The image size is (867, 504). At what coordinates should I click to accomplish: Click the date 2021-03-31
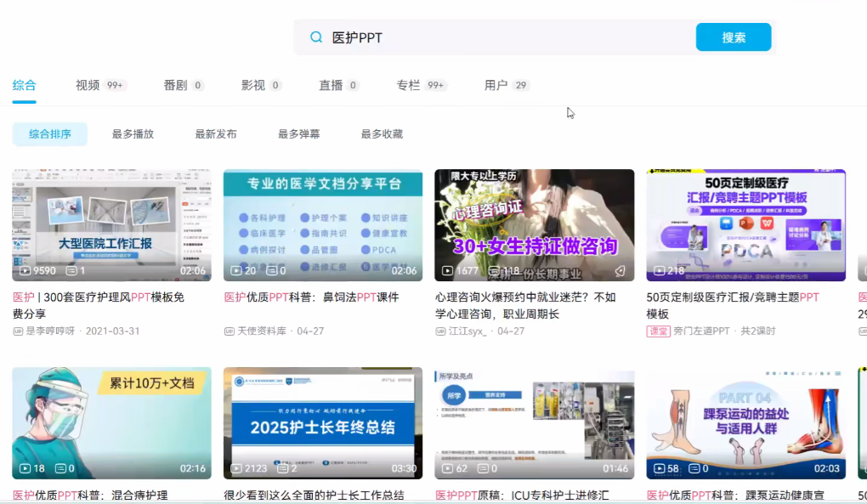pos(113,331)
